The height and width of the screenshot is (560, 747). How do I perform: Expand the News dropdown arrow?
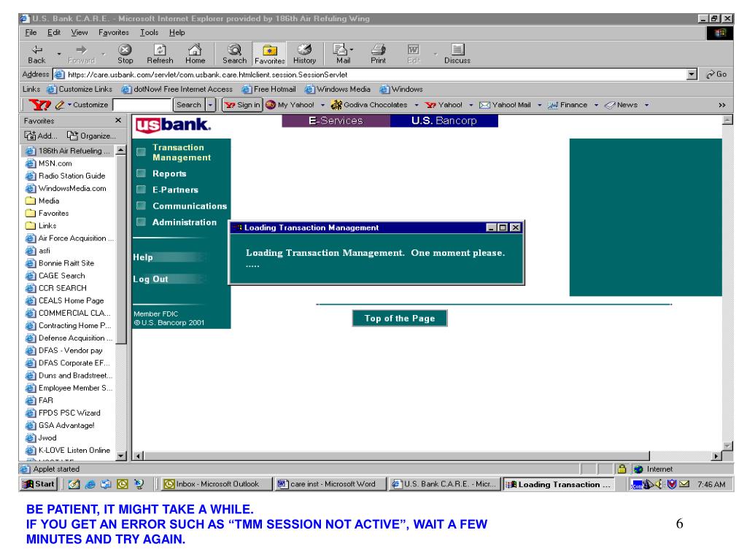(x=646, y=105)
